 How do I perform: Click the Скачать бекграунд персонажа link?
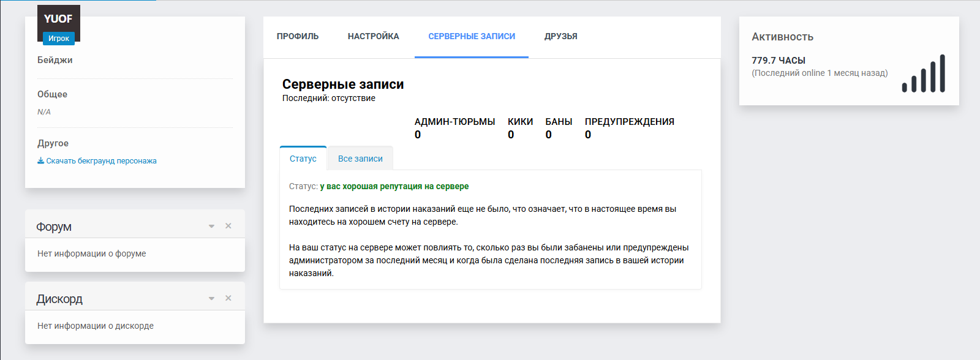pyautogui.click(x=102, y=161)
